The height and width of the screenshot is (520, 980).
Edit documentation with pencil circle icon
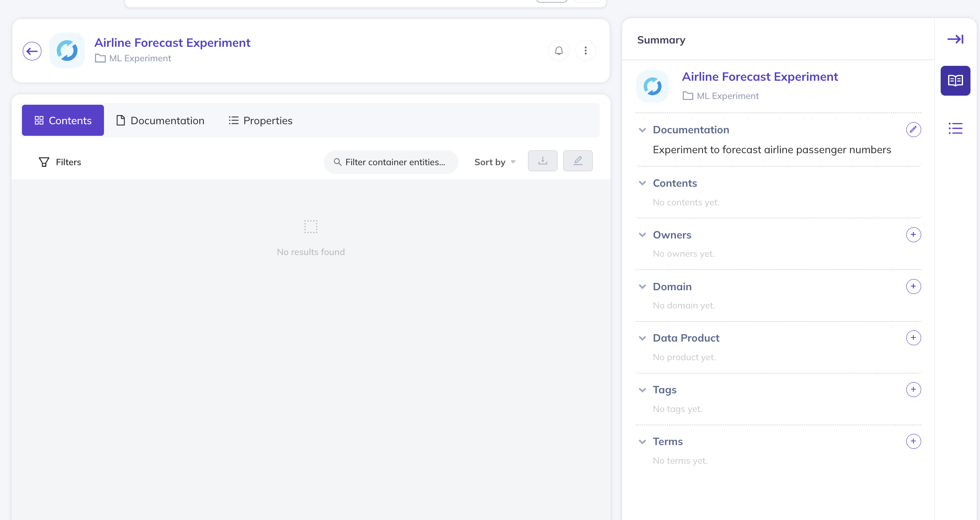click(x=913, y=130)
